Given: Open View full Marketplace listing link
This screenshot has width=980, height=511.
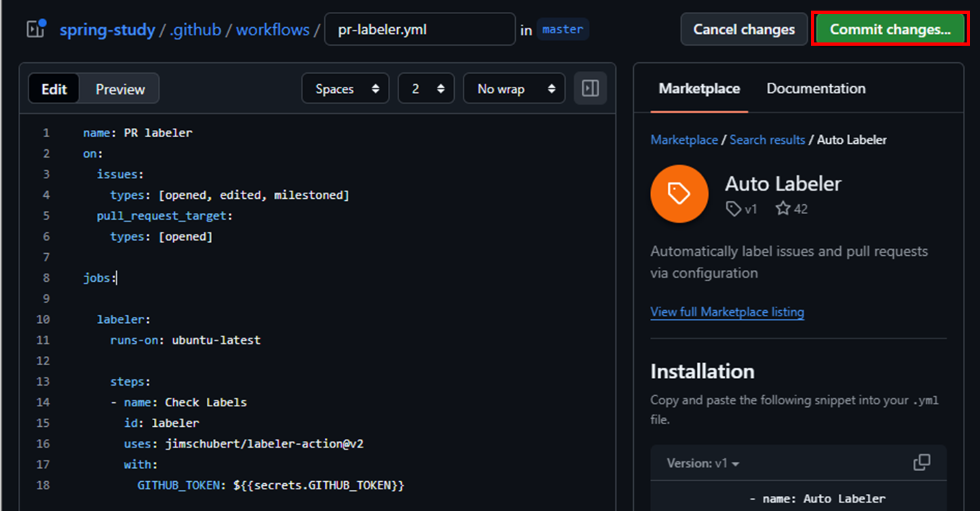Looking at the screenshot, I should point(727,312).
